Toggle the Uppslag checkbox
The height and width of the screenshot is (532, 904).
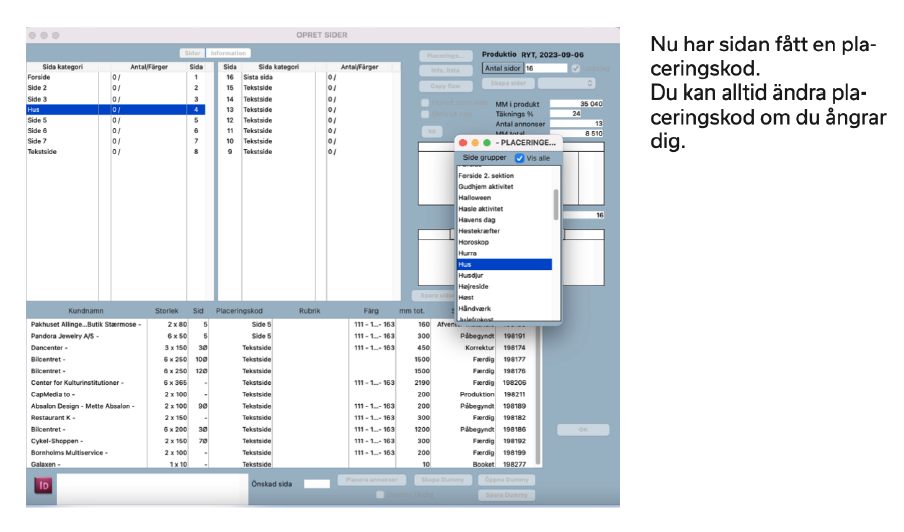[574, 68]
